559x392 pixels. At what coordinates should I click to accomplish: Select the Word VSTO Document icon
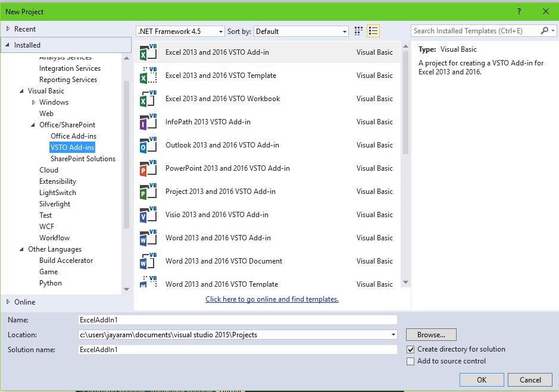coord(148,261)
